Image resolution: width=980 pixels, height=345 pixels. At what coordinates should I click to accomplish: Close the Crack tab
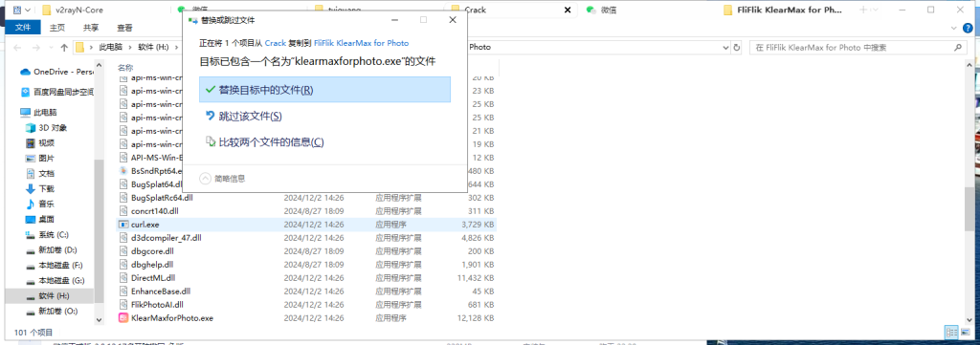pyautogui.click(x=568, y=10)
